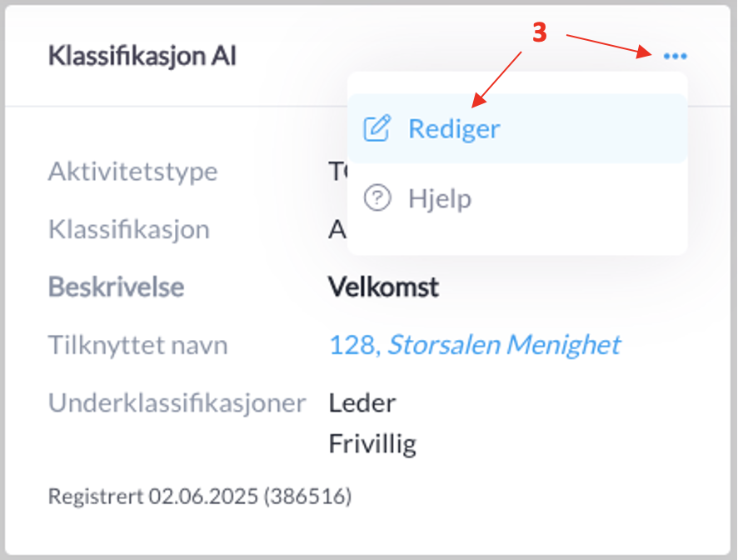Click the question mark help icon

point(377,198)
